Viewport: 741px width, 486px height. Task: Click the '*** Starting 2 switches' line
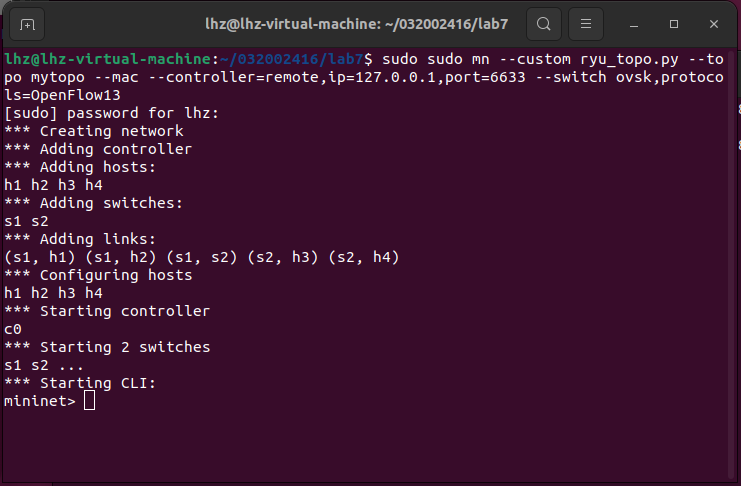click(x=106, y=347)
